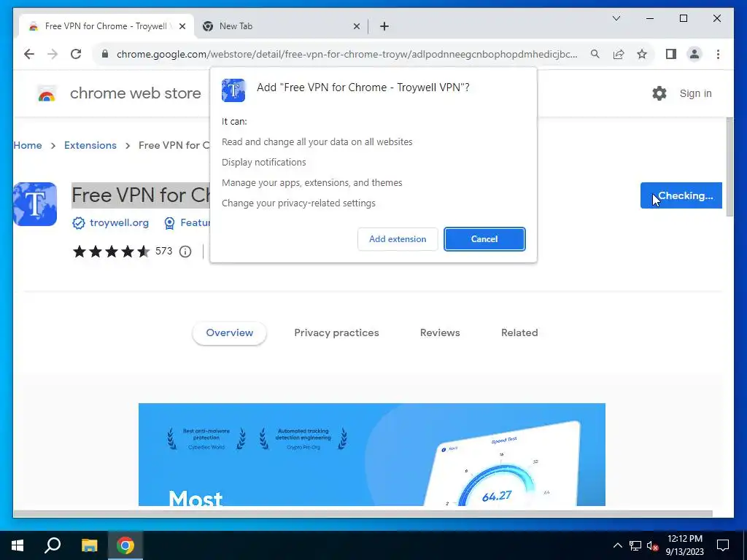Click the Featured award badge icon
747x560 pixels.
tap(169, 223)
